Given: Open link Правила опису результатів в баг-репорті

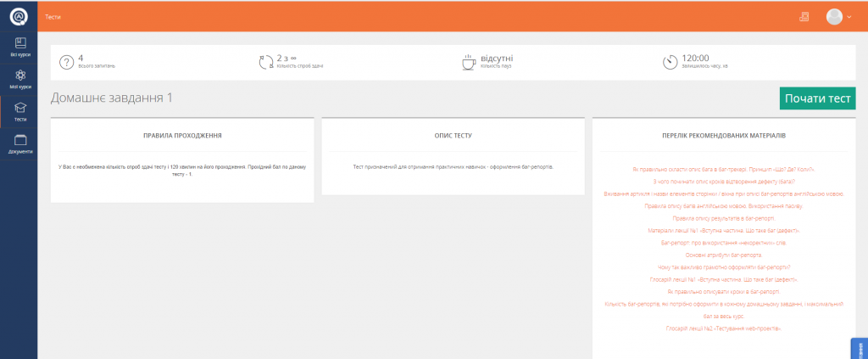Looking at the screenshot, I should 724,218.
